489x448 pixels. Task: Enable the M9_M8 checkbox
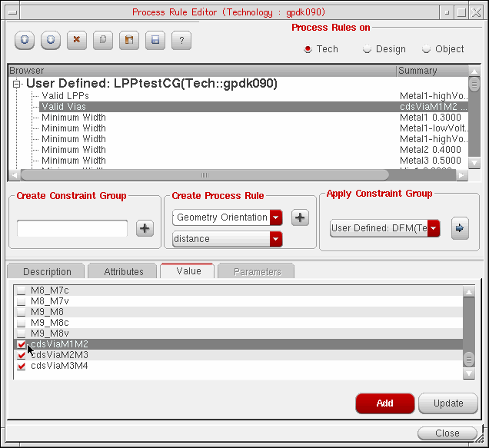coord(22,312)
